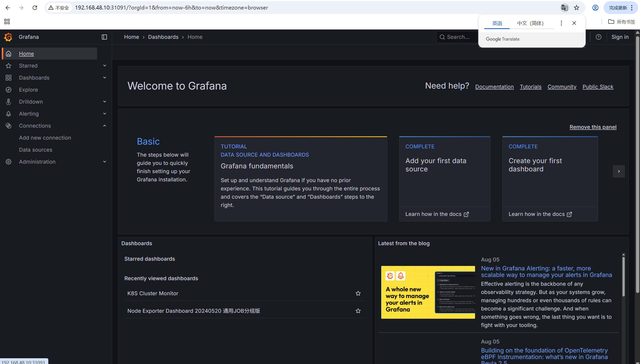Click the Alerting bell icon

coord(9,114)
